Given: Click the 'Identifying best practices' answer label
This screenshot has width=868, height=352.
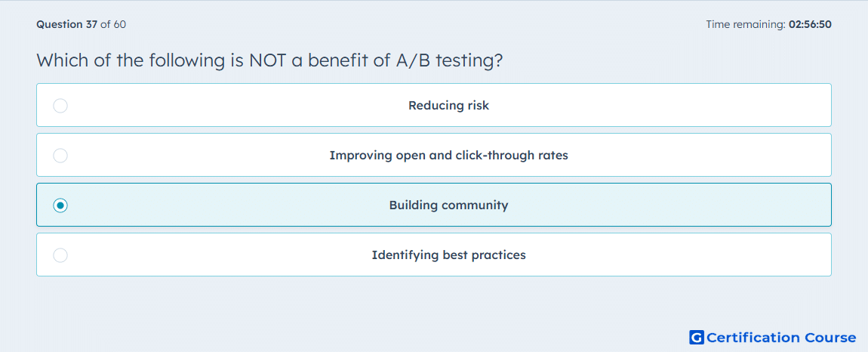Looking at the screenshot, I should tap(448, 255).
